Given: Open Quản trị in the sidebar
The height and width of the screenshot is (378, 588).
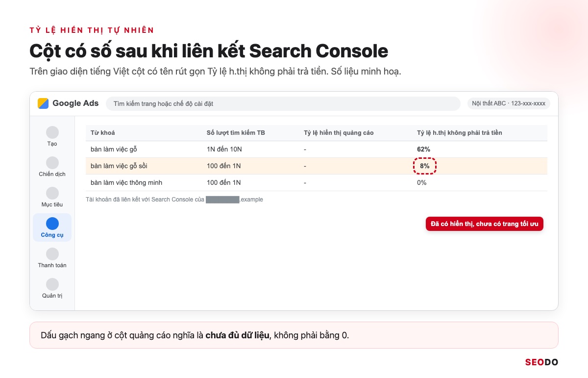Looking at the screenshot, I should point(52,289).
